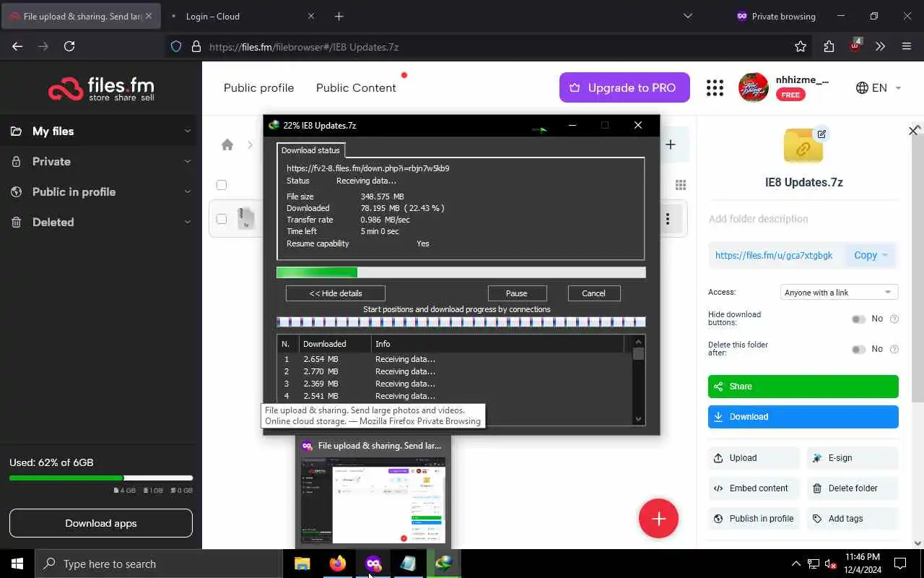Select Download status tab in IDM window

310,150
